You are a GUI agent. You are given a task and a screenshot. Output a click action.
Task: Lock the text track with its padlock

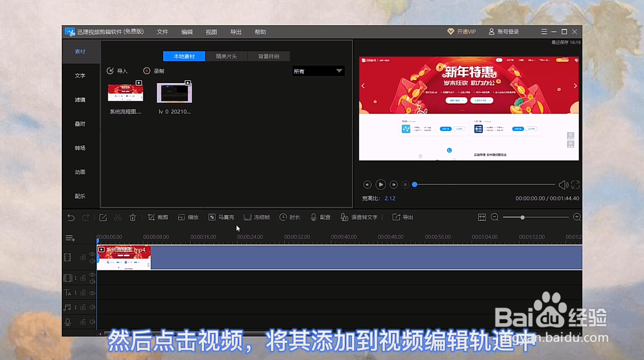click(83, 293)
